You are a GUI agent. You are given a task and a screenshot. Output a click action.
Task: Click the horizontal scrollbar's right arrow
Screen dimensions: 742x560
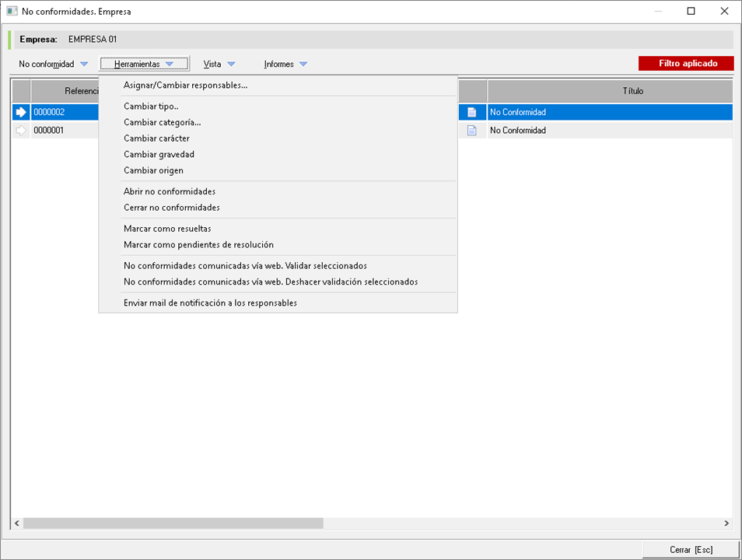click(726, 523)
